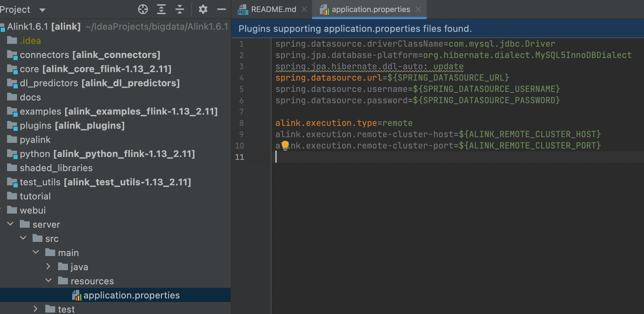The width and height of the screenshot is (644, 314).
Task: Click the Select Opened File crosshair icon
Action: [x=143, y=9]
